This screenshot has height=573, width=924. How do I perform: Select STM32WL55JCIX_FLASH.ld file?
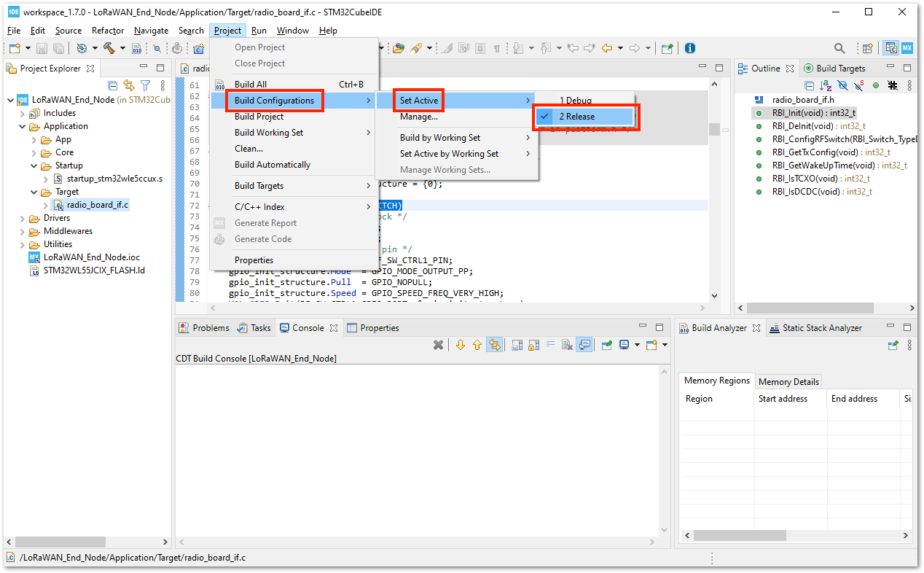point(86,270)
